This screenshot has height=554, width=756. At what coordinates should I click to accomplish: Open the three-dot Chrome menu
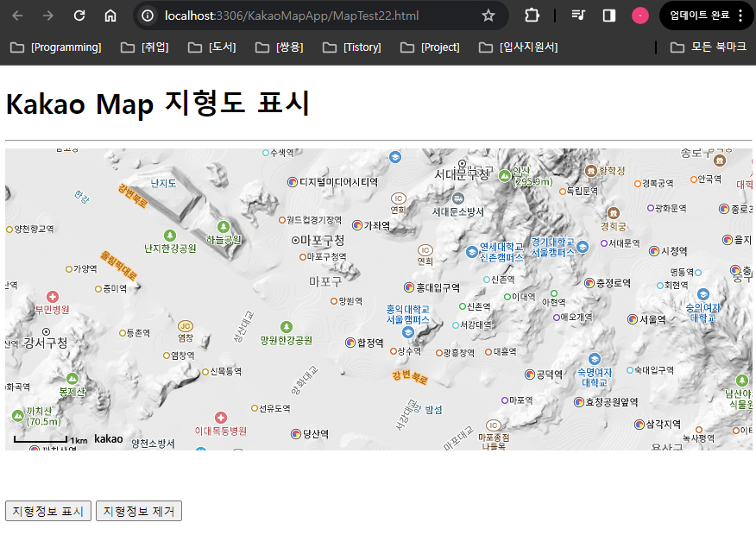pos(740,16)
